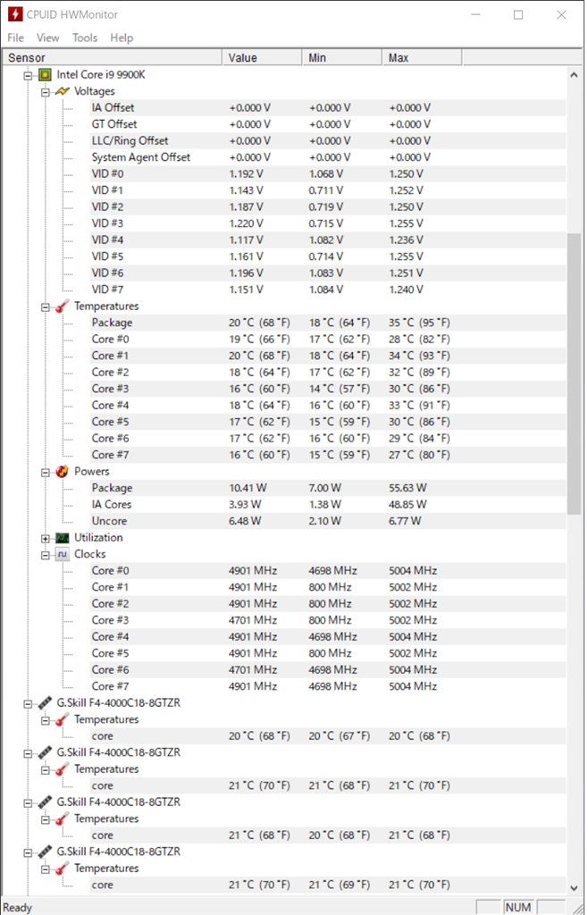
Task: Open the File menu
Action: [x=16, y=38]
